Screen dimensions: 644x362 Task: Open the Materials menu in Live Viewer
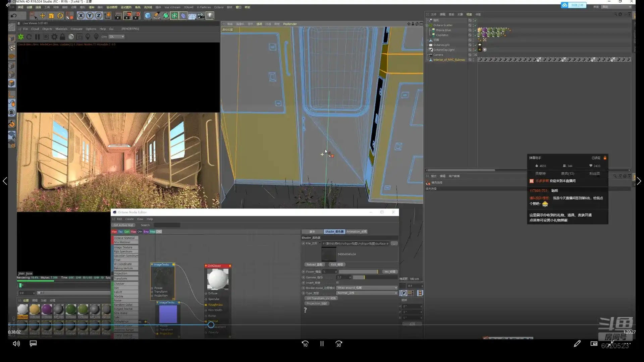pos(61,29)
